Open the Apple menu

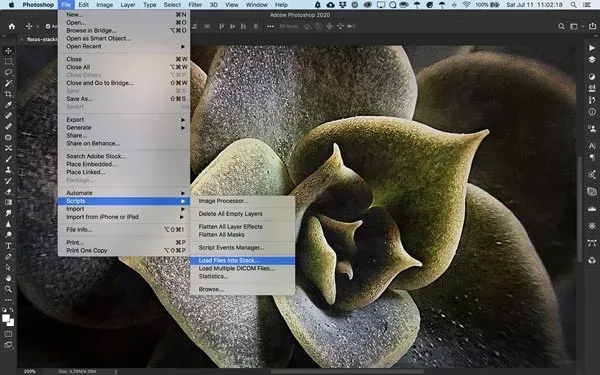tap(11, 5)
